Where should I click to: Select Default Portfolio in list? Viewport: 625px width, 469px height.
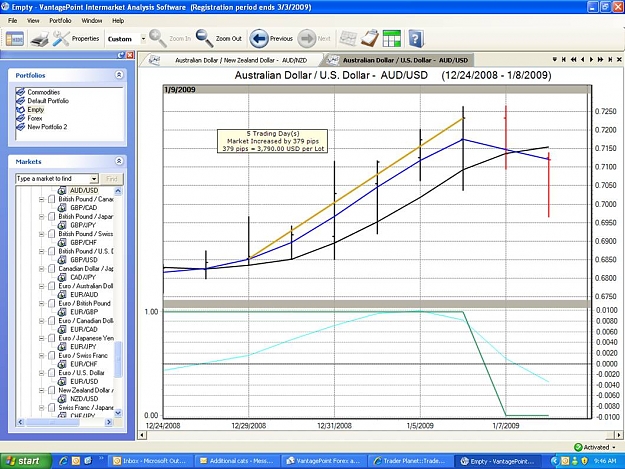point(48,101)
